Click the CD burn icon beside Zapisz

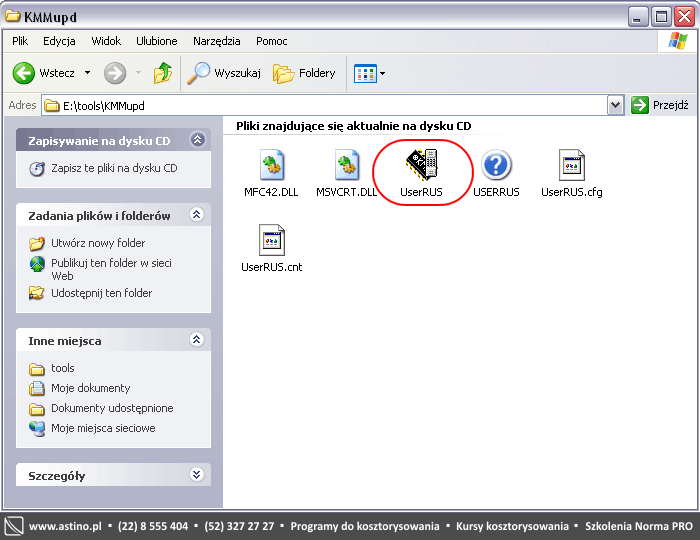coord(37,169)
